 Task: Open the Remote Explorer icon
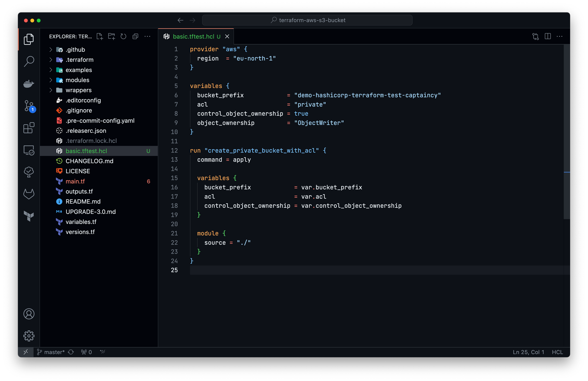point(29,150)
